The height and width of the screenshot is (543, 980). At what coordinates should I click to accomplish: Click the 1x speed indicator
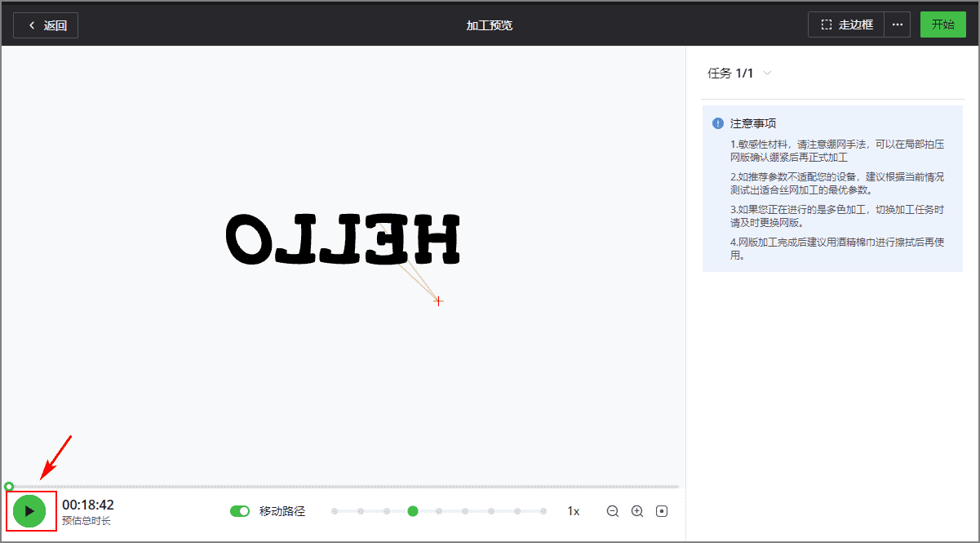click(x=574, y=511)
